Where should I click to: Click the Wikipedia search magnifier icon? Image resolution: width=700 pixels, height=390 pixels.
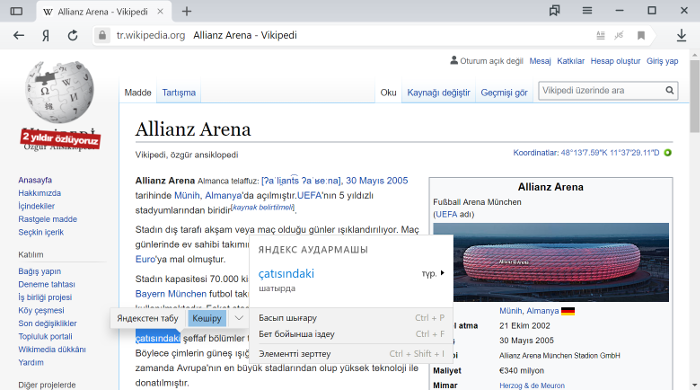coord(670,91)
